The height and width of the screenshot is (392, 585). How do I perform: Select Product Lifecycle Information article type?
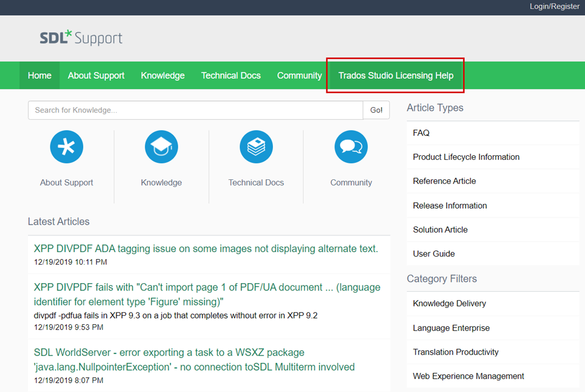click(x=493, y=157)
